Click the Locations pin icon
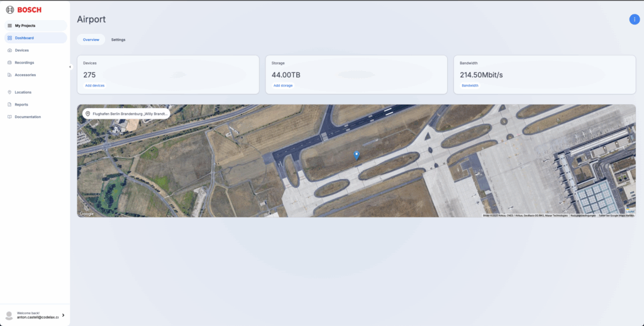 click(9, 92)
